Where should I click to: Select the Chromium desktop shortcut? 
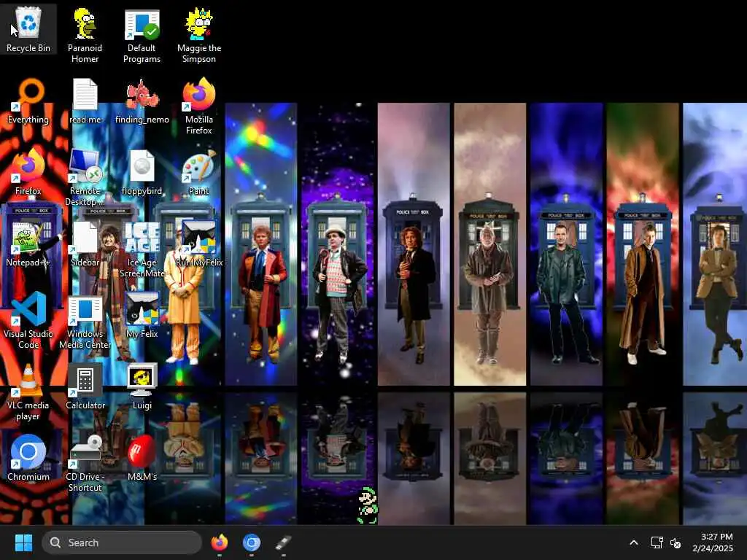[28, 458]
